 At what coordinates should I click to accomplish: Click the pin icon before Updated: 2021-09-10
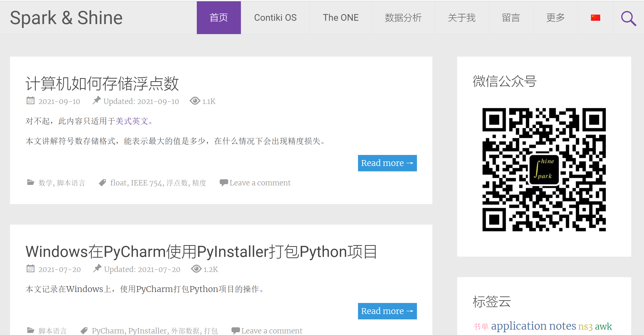(96, 100)
